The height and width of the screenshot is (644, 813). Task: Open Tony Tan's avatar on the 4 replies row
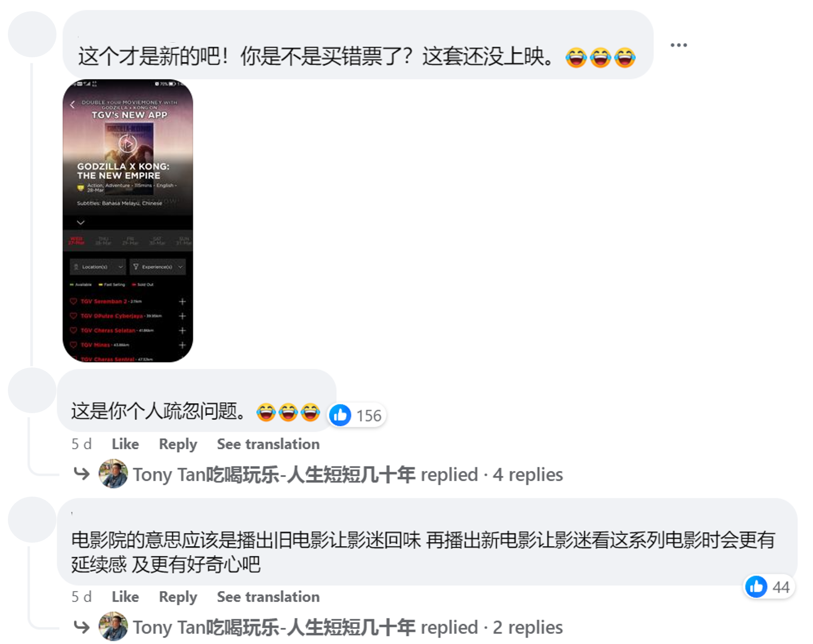113,473
